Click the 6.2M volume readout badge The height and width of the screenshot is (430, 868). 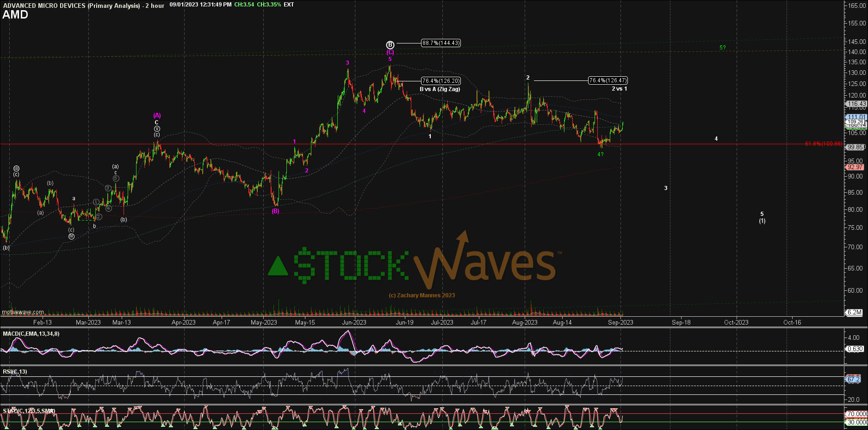click(856, 313)
